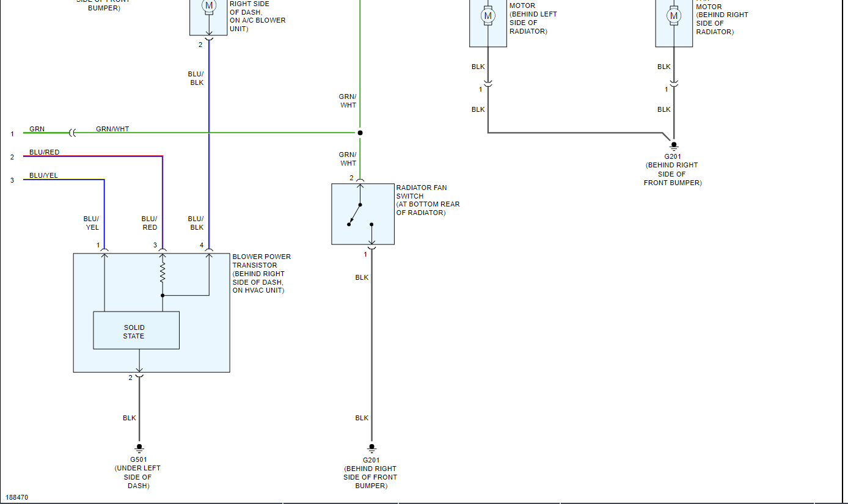
Task: Click the horizontal GRN/WHT wire label
Action: click(112, 129)
